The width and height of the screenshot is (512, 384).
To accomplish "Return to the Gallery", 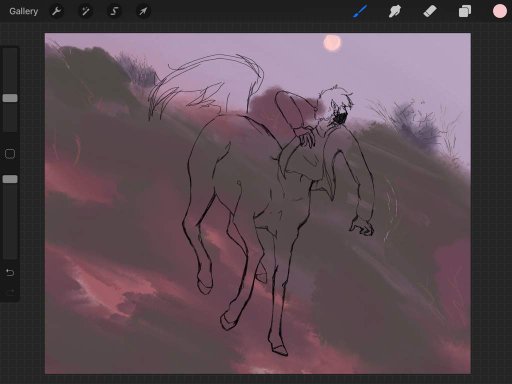I will (24, 11).
